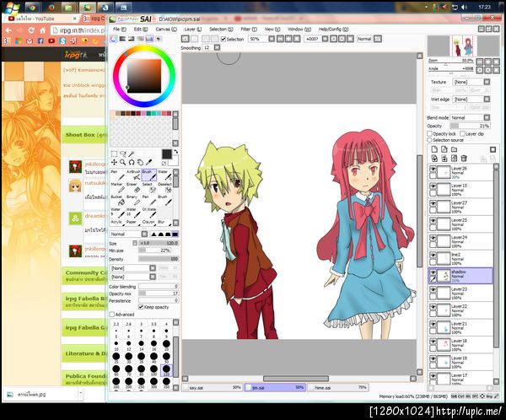Swap foreground and background colors

(x=176, y=151)
